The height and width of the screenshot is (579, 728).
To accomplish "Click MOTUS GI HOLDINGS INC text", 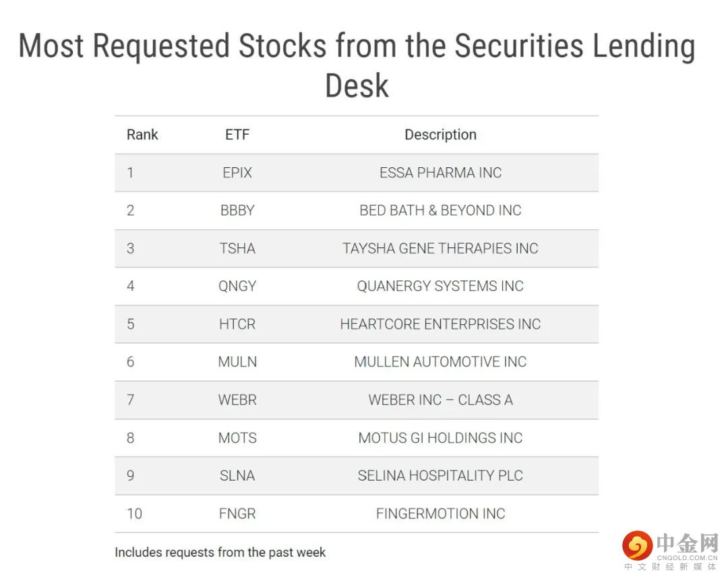I will coord(440,438).
